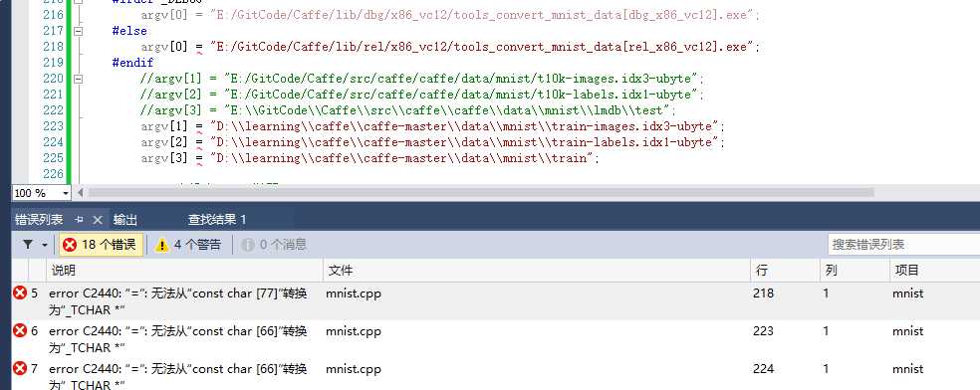The width and height of the screenshot is (980, 390).
Task: Click the argv[0] rel_x86_vc12 code line
Action: tap(450, 47)
